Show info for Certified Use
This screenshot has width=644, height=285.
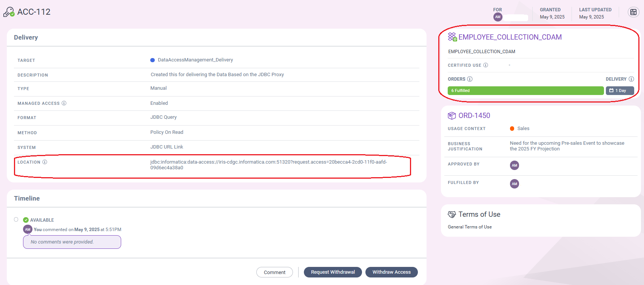pos(486,65)
